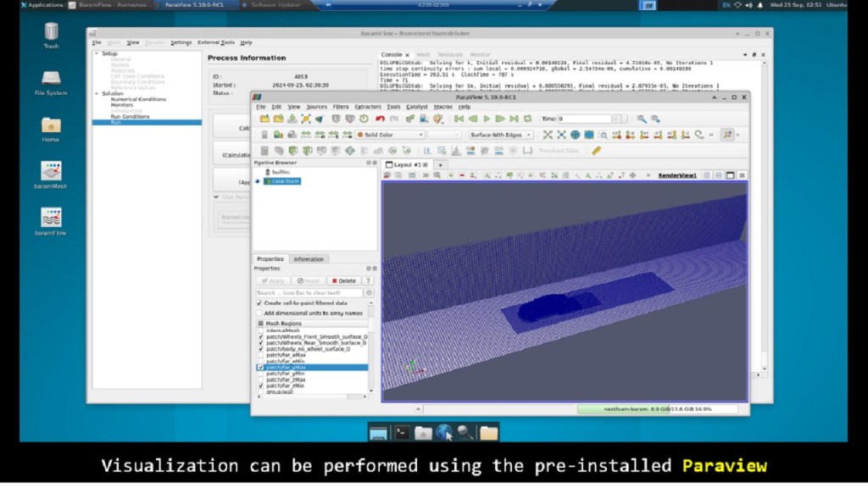Click the Open file icon in ParaView toolbar
868x488 pixels.
(x=265, y=119)
